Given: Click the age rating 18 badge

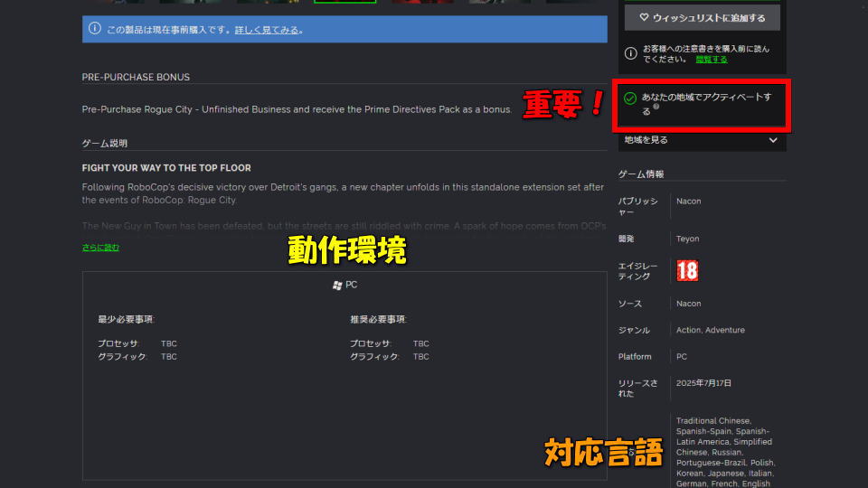Looking at the screenshot, I should (687, 270).
